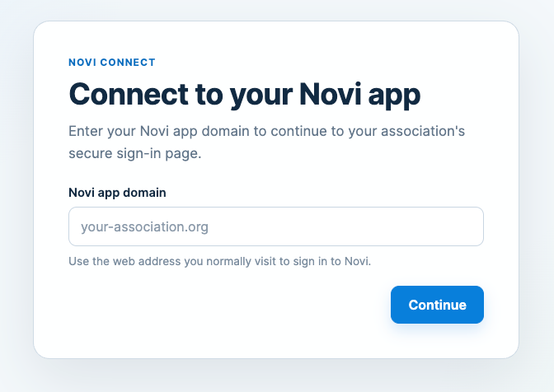Select the NOVI CONNECT eyebrow text

coord(112,63)
